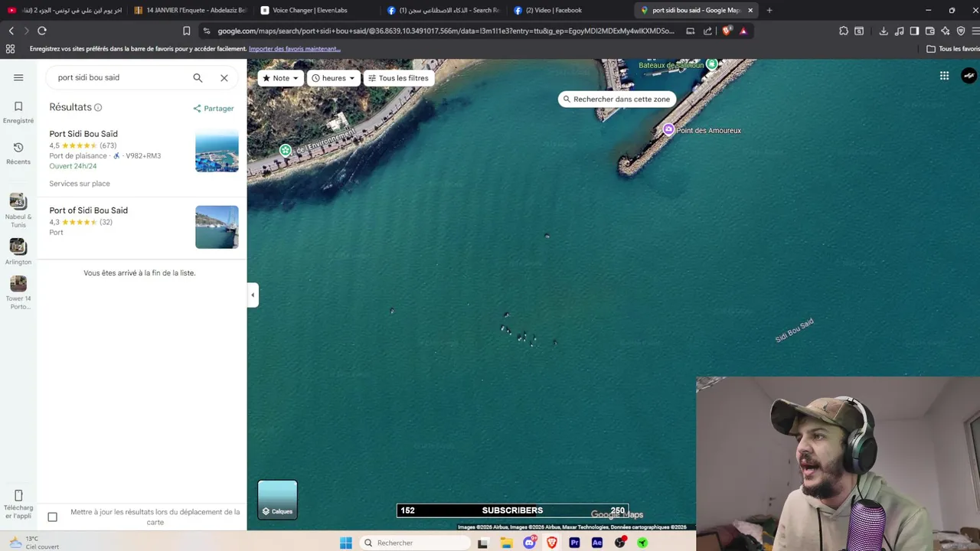Open the Récents history panel
Viewport: 980px width, 551px height.
coord(18,153)
